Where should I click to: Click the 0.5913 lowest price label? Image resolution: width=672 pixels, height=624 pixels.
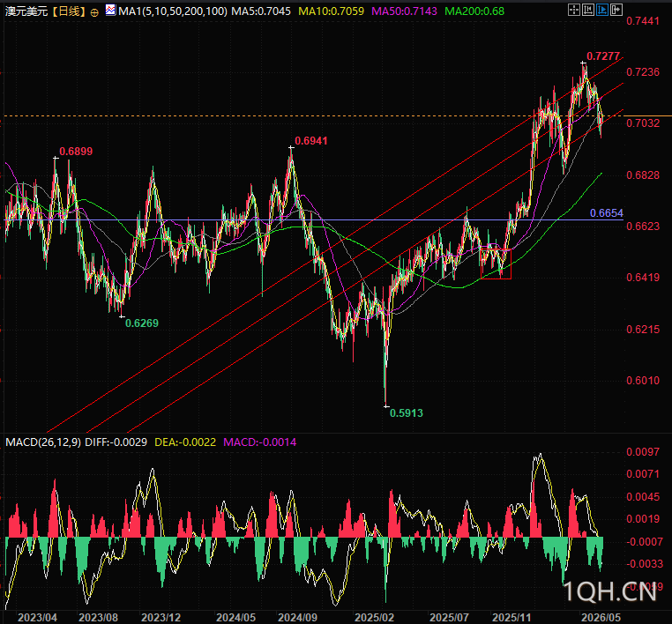pyautogui.click(x=407, y=413)
